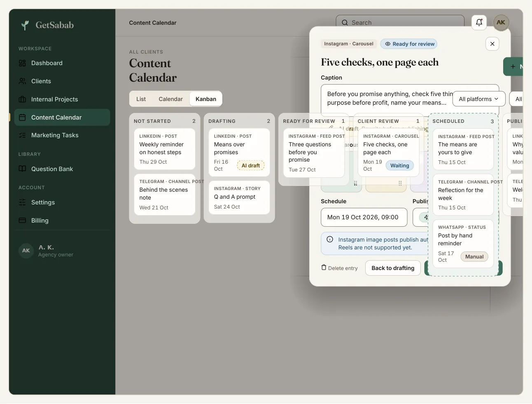Open The means are yours to give card
The width and height of the screenshot is (532, 404).
[x=463, y=149]
